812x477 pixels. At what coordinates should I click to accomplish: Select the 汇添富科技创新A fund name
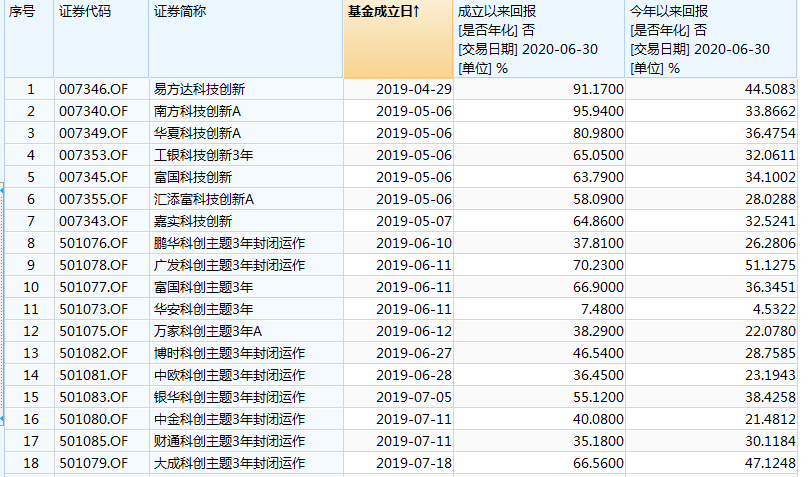[x=204, y=199]
